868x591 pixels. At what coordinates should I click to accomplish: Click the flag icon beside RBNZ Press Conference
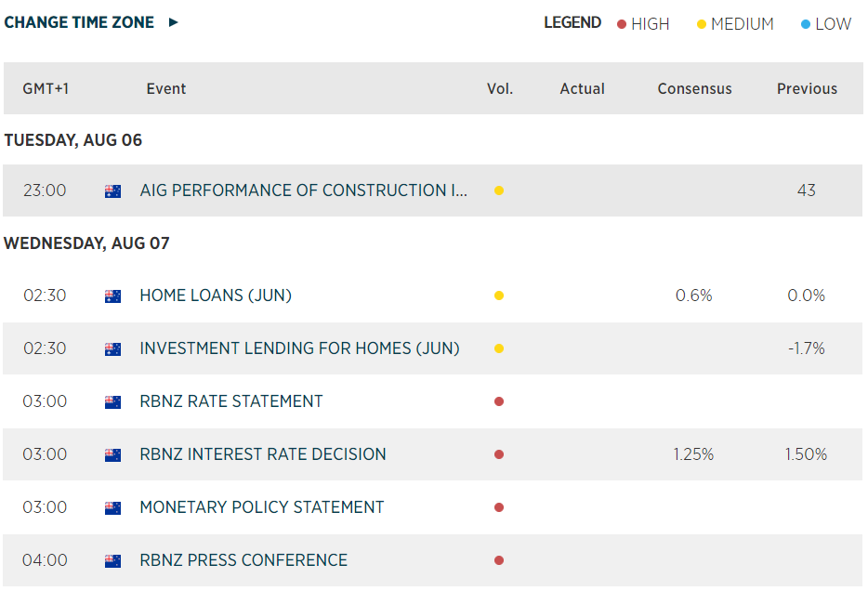[113, 561]
